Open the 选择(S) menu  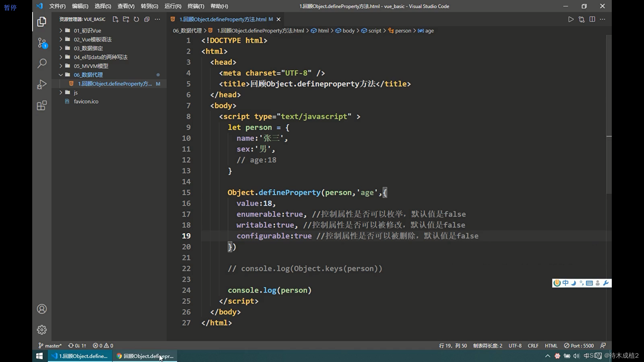(103, 6)
